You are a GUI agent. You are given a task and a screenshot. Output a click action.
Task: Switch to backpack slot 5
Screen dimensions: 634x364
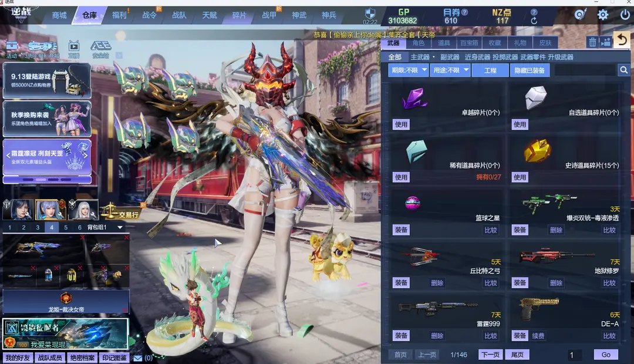tap(66, 227)
